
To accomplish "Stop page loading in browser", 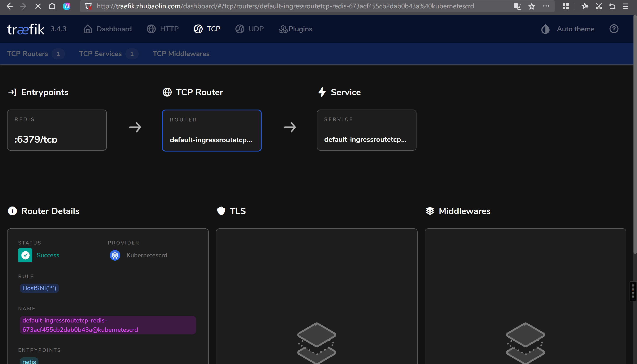I will [x=38, y=6].
